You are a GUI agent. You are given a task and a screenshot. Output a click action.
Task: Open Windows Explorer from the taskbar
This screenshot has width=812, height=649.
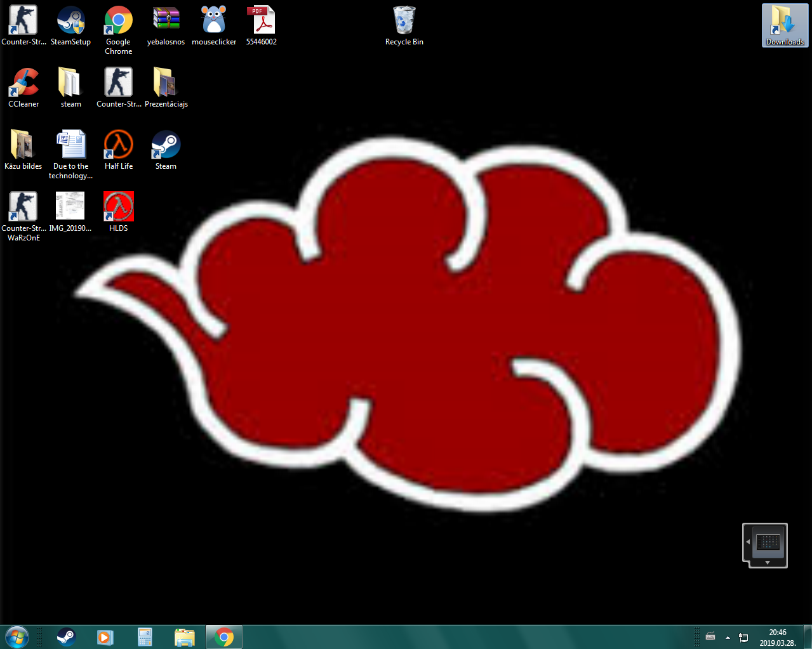point(184,637)
